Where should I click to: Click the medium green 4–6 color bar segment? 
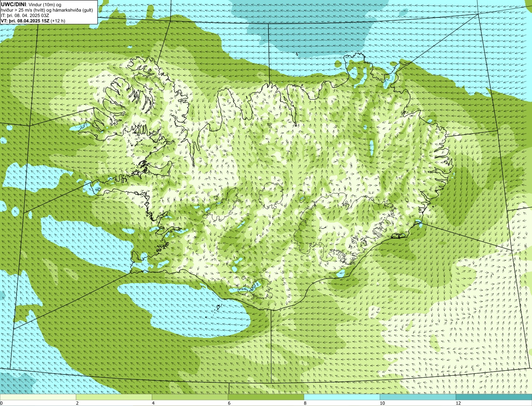tap(190, 397)
